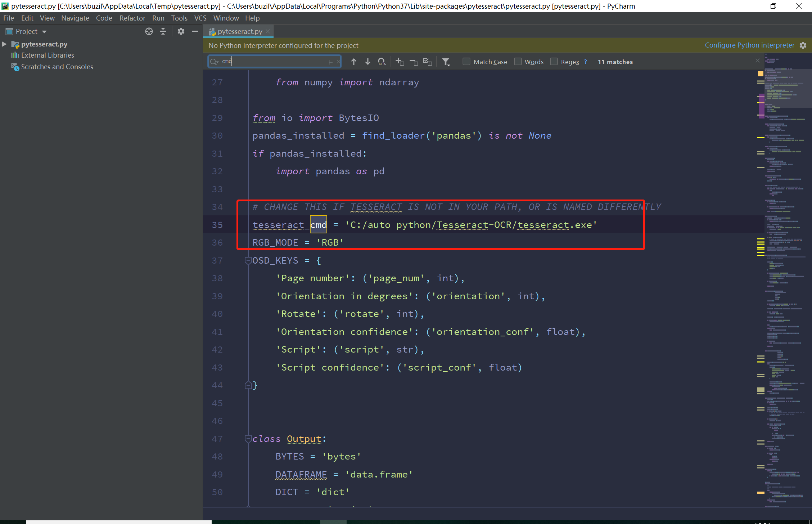
Task: Jump to next search occurrence arrow
Action: coord(367,62)
